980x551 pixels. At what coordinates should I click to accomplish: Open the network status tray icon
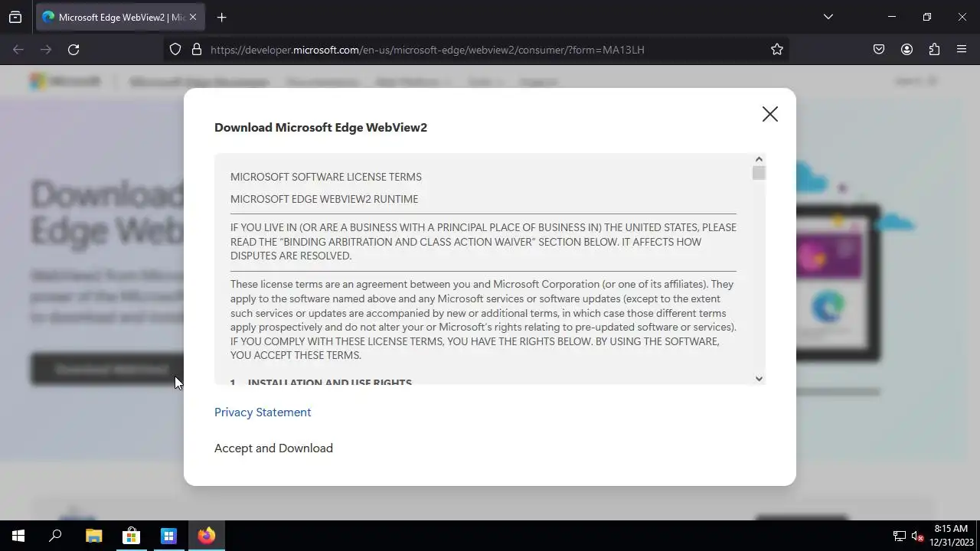pos(900,536)
